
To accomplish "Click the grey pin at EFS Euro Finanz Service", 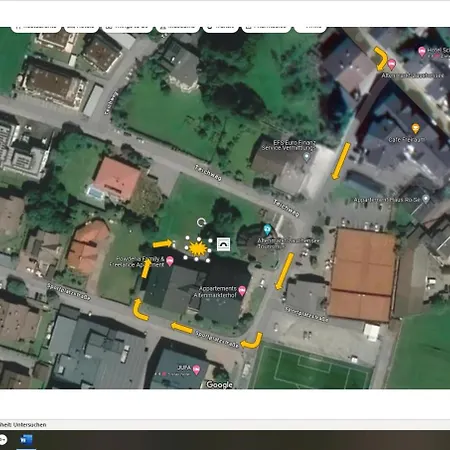I will click(307, 156).
